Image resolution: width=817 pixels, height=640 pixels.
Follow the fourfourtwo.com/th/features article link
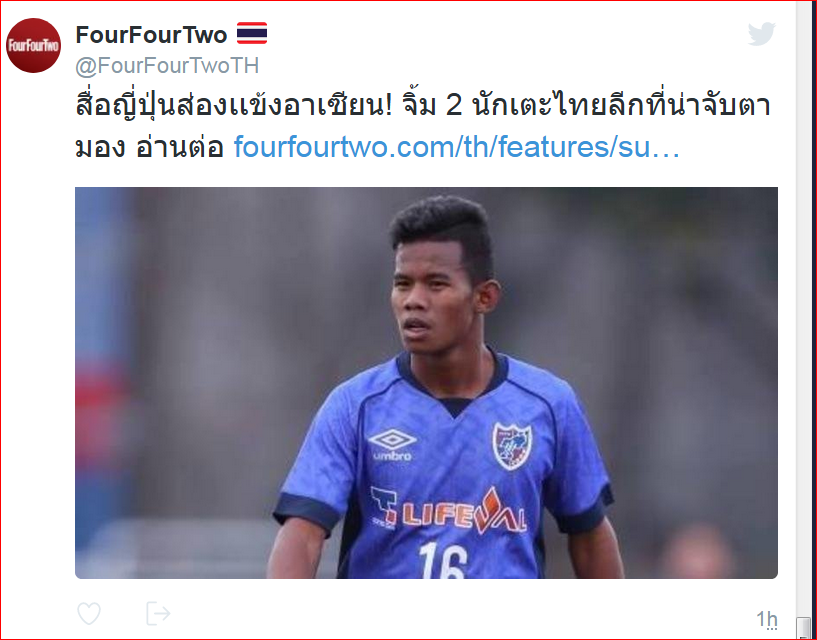click(457, 146)
